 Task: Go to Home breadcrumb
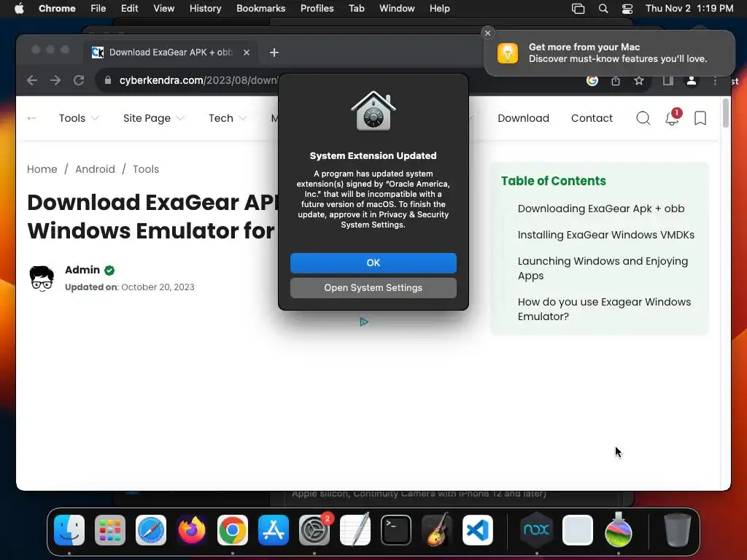(x=42, y=169)
